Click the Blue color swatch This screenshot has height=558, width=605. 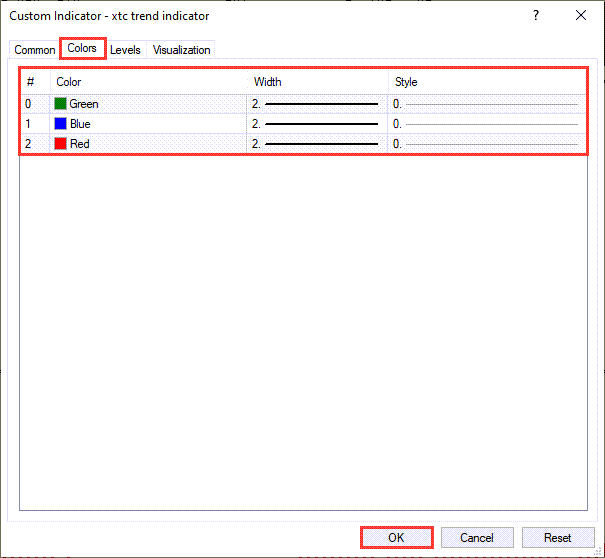[60, 123]
